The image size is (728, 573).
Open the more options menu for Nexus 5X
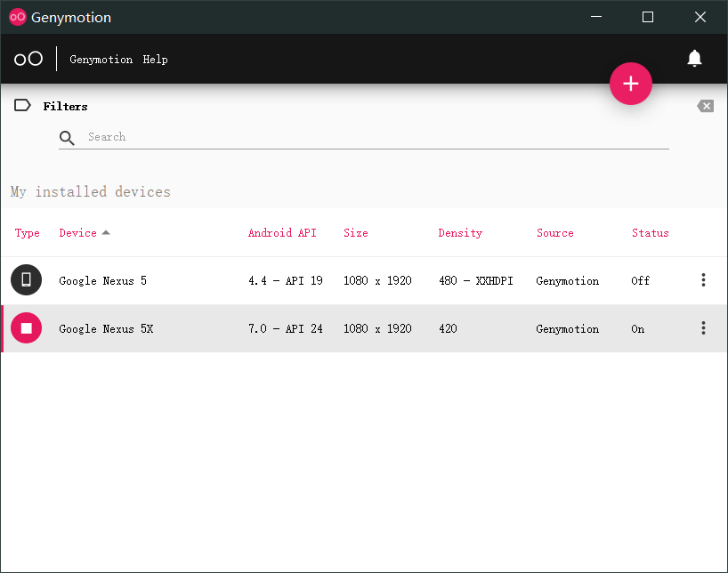703,327
